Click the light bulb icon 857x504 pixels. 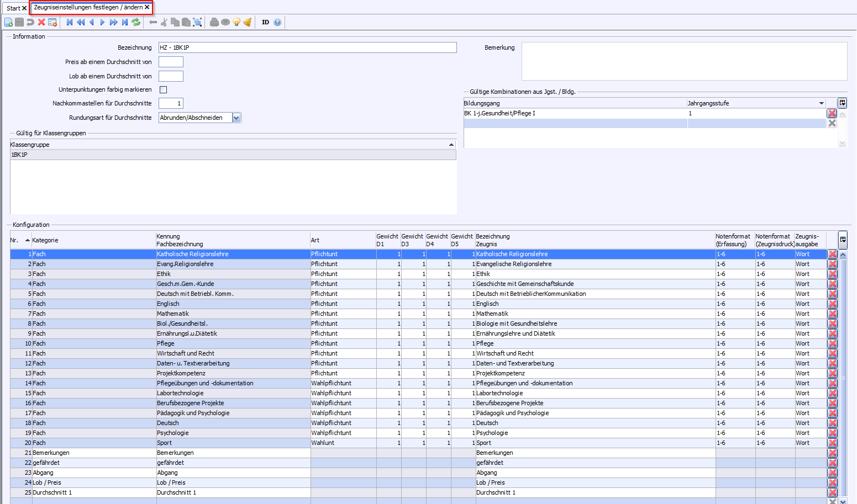pyautogui.click(x=236, y=22)
